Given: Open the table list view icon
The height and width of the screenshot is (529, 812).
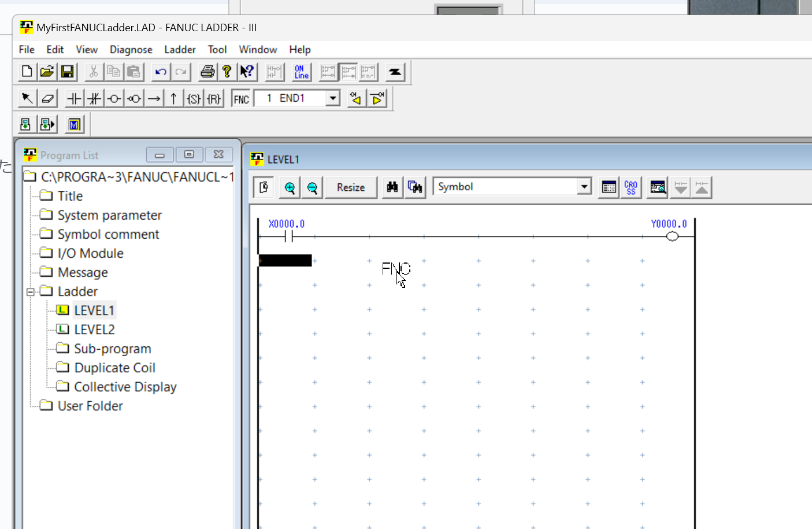Looking at the screenshot, I should coord(609,187).
